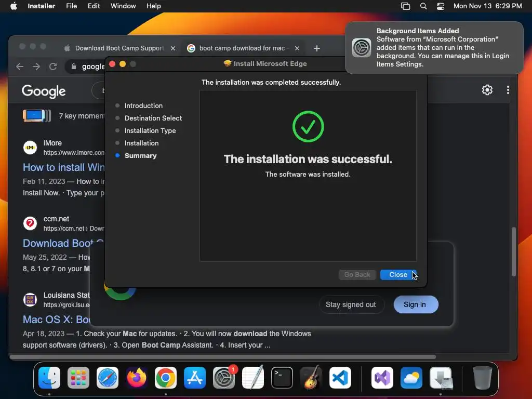Image resolution: width=532 pixels, height=399 pixels.
Task: Open the Installer app icon in Dock
Action: (441, 378)
